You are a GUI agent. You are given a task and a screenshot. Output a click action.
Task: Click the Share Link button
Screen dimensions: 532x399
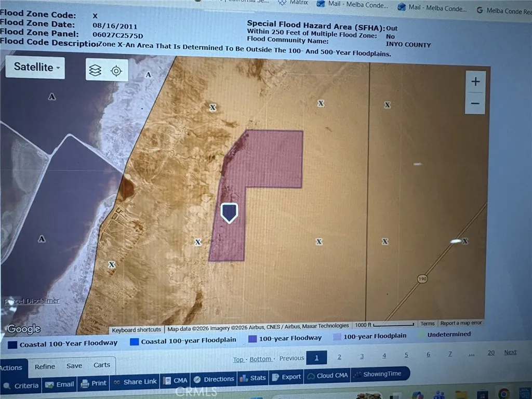click(x=135, y=382)
